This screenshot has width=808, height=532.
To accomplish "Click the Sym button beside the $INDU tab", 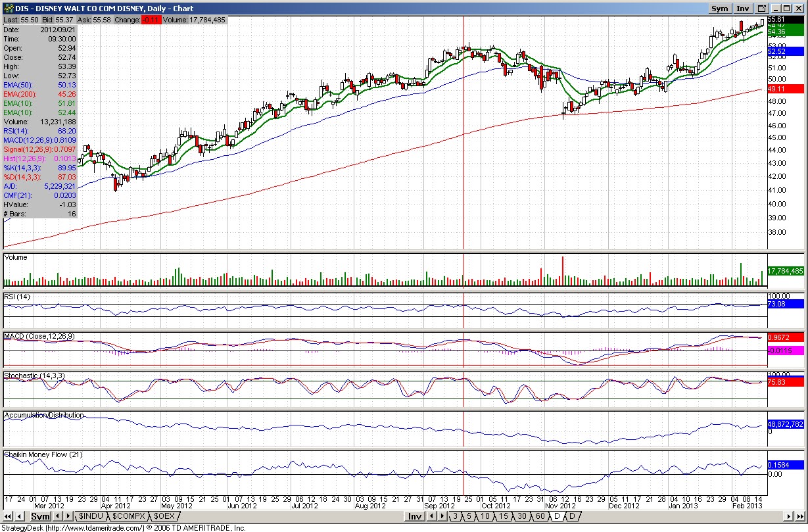I will tap(40, 516).
